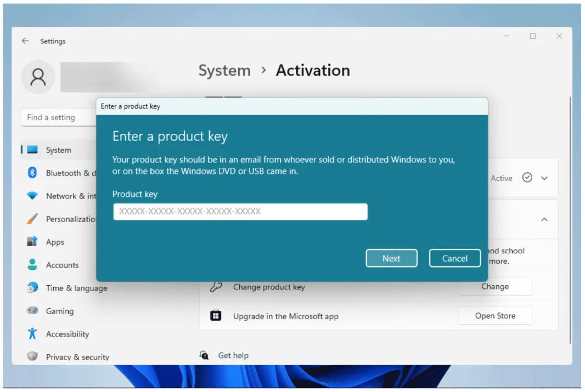Open the Get help icon
This screenshot has width=585, height=392.
(204, 355)
